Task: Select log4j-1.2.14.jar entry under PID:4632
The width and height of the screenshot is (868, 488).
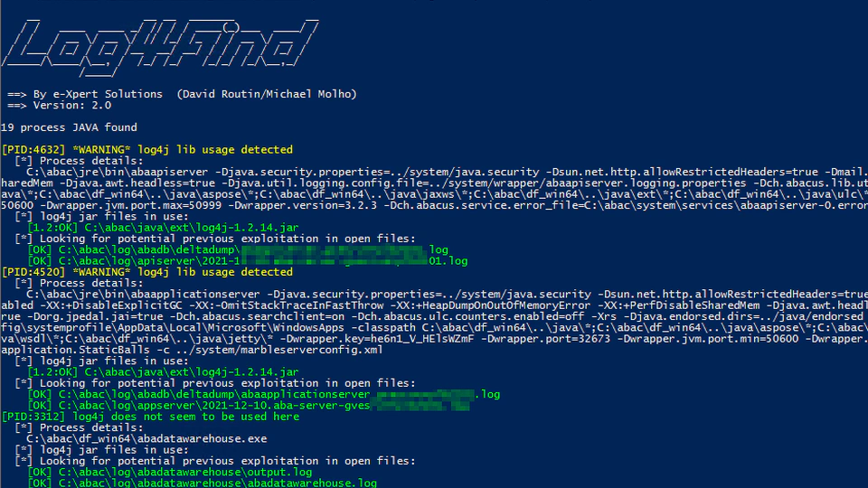Action: [x=164, y=228]
